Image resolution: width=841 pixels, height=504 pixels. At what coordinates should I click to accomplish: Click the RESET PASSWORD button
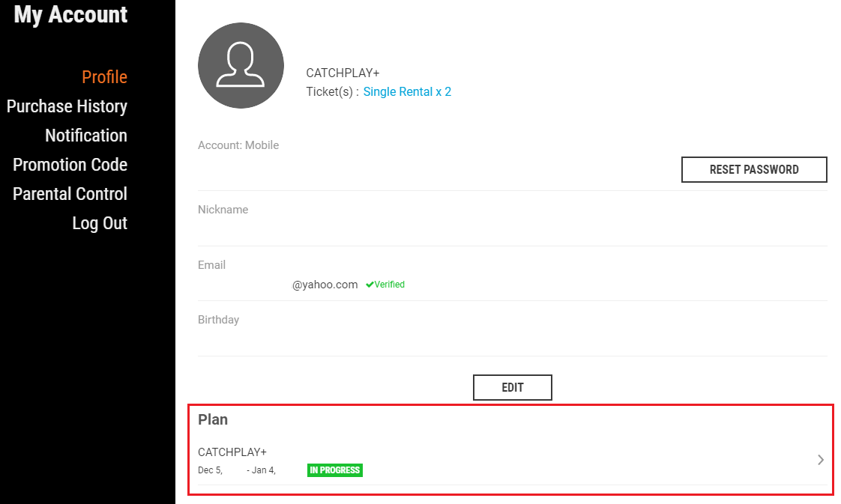(753, 169)
